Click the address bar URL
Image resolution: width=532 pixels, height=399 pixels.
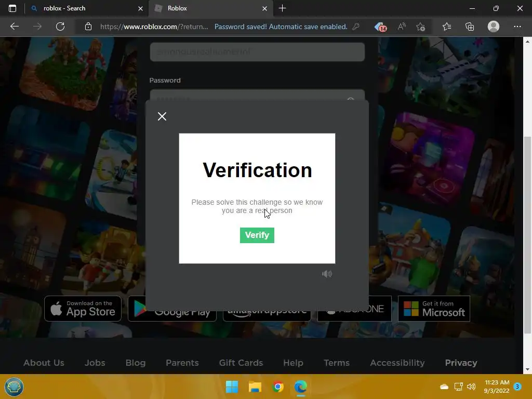154,26
